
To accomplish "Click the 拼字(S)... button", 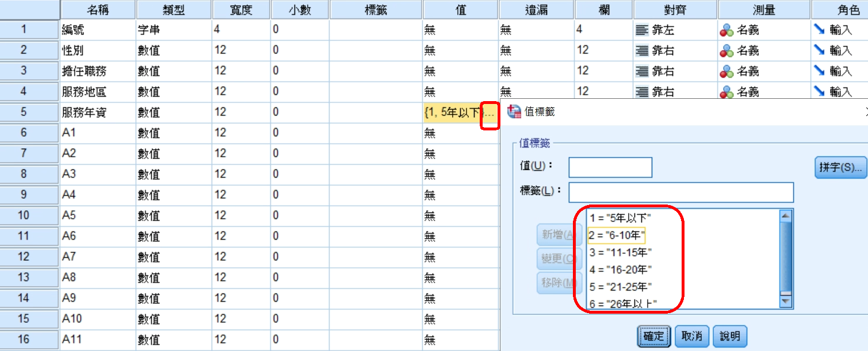I will (840, 168).
